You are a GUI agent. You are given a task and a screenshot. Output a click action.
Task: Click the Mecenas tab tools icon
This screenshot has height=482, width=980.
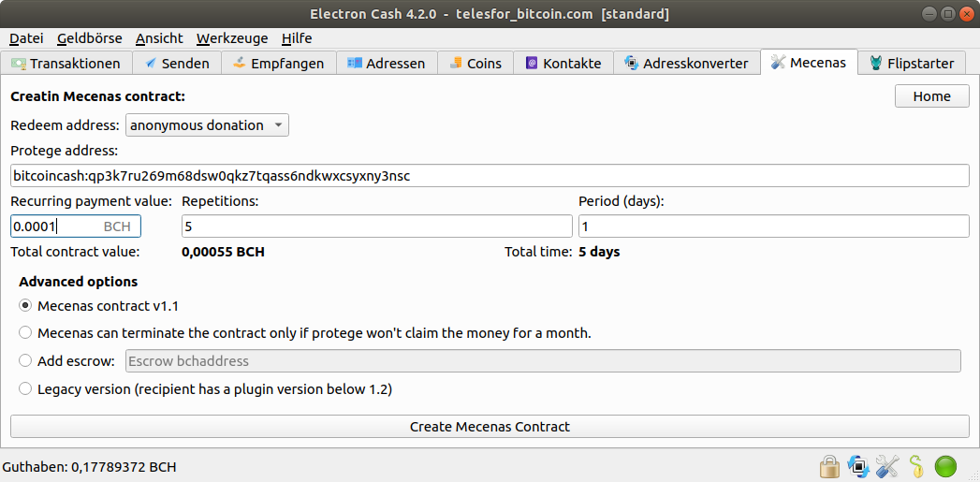pyautogui.click(x=778, y=63)
